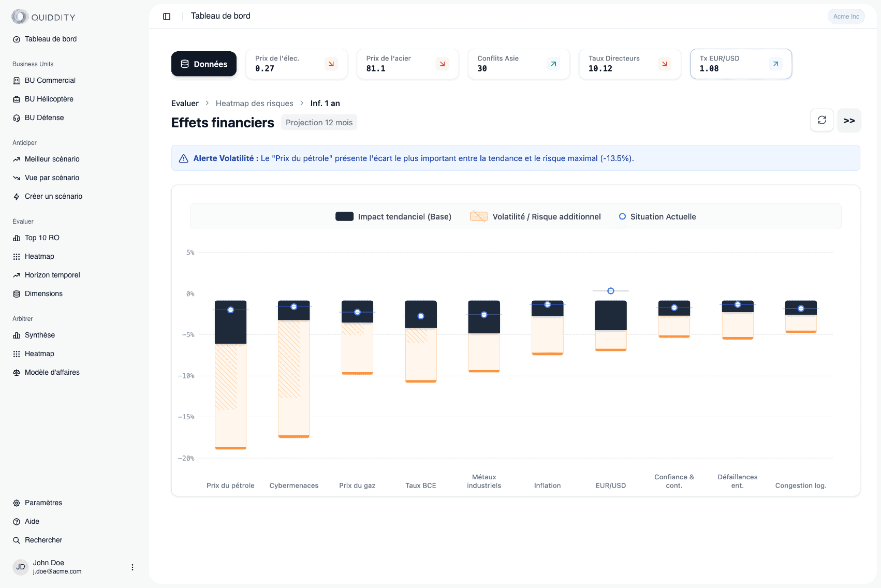Refresh the Effets financiers chart
881x588 pixels.
[821, 120]
